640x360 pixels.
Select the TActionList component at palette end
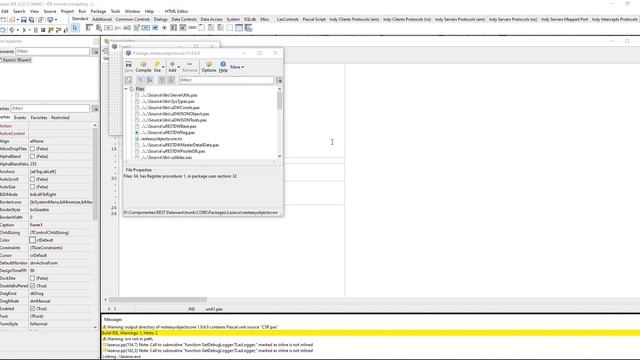coord(248,28)
